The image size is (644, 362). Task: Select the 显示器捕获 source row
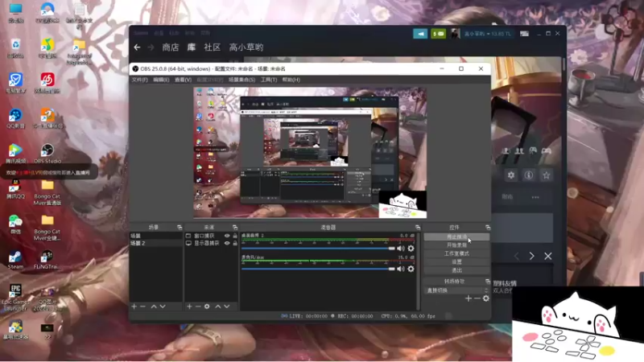tap(211, 243)
